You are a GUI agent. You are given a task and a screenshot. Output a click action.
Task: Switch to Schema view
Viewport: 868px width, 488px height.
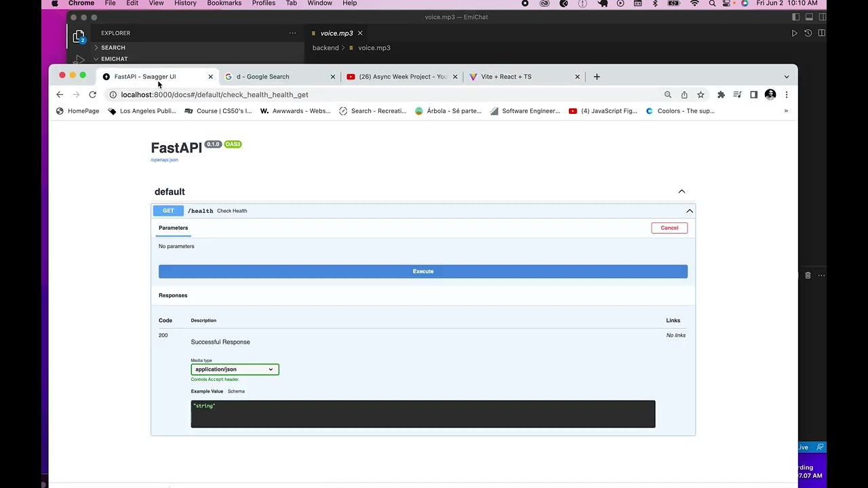tap(236, 391)
